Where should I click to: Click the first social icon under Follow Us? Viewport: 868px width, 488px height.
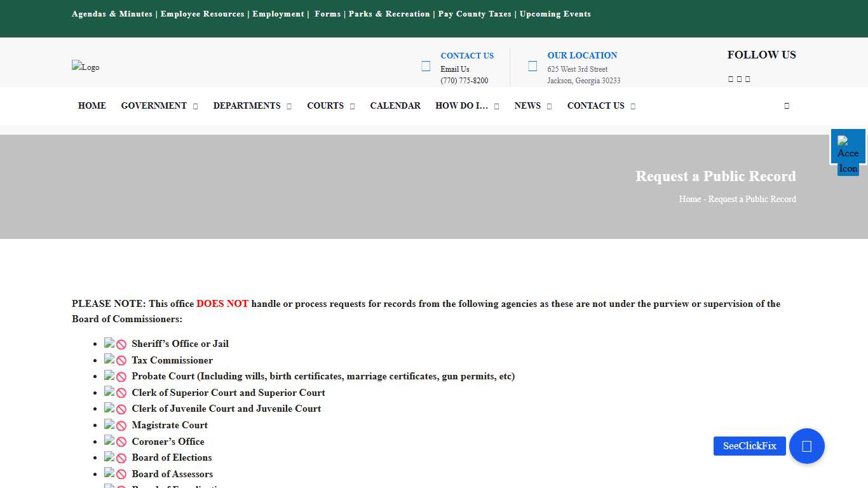coord(729,79)
